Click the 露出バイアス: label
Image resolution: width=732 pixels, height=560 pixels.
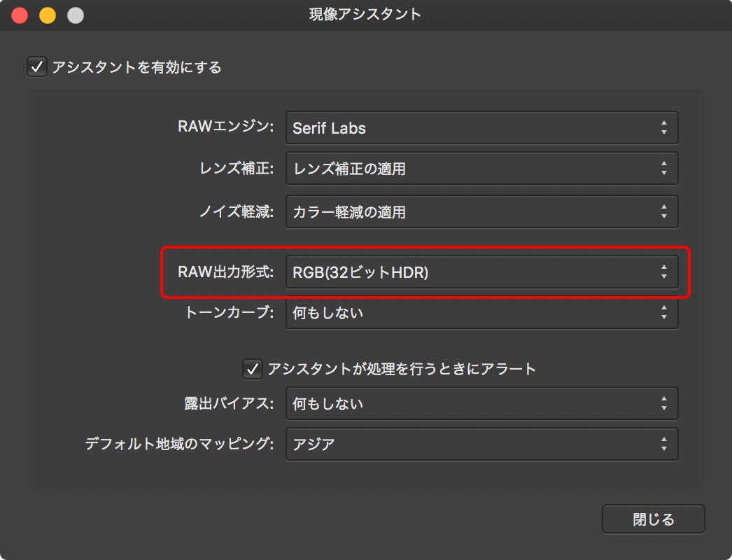pyautogui.click(x=230, y=403)
